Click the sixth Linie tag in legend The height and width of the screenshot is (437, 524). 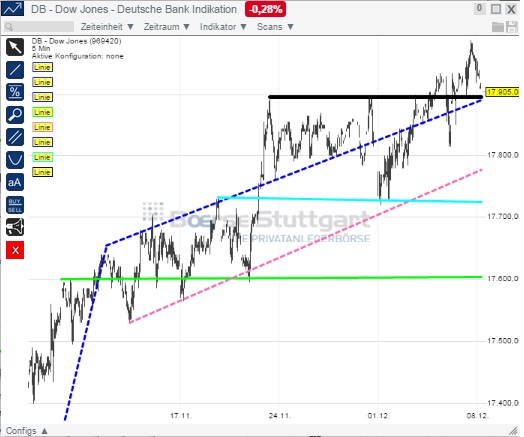[x=42, y=142]
